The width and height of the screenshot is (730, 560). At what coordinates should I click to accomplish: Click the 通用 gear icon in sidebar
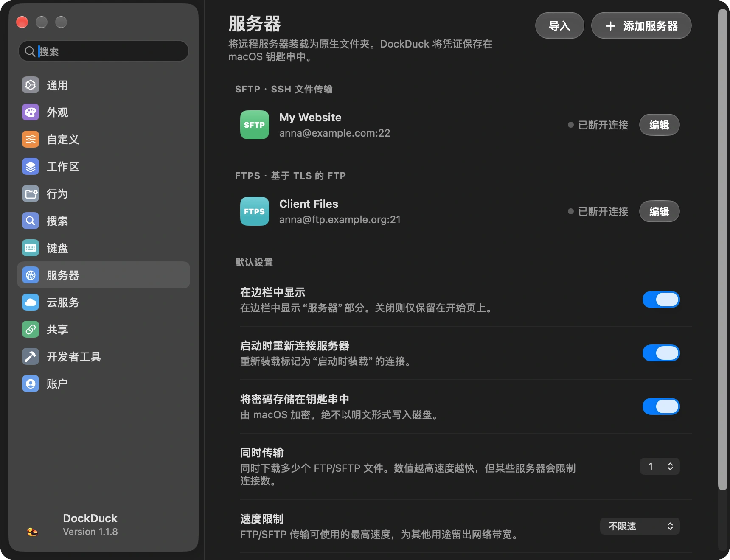(31, 85)
